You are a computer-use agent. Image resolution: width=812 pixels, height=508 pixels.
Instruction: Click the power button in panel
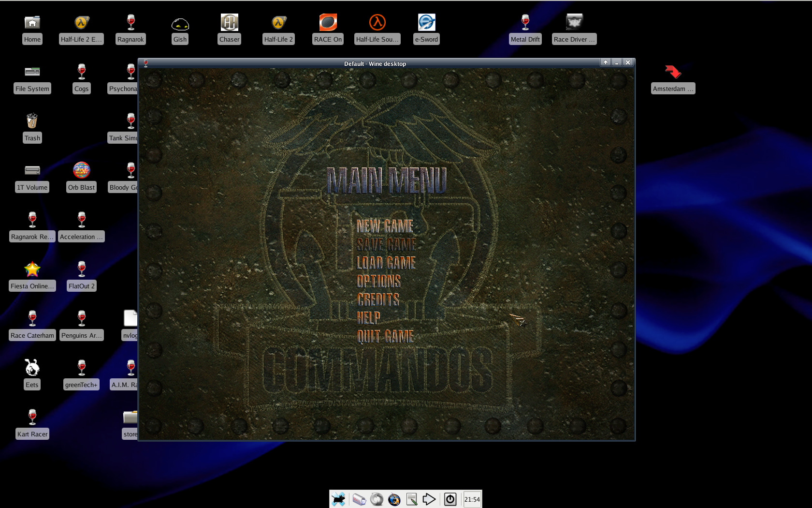450,499
